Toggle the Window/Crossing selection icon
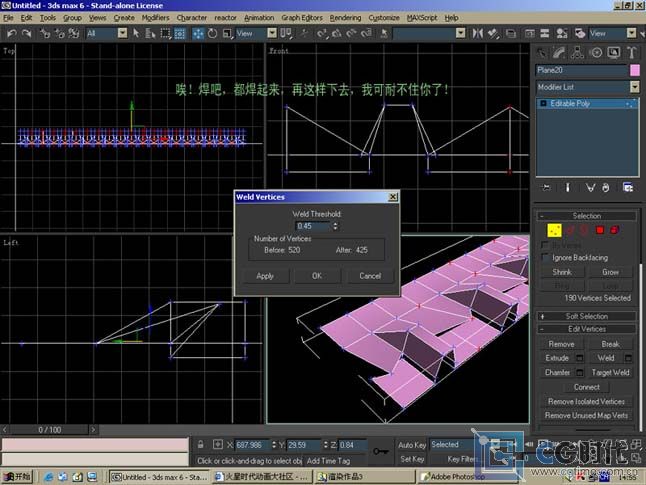This screenshot has height=485, width=646. click(x=180, y=33)
